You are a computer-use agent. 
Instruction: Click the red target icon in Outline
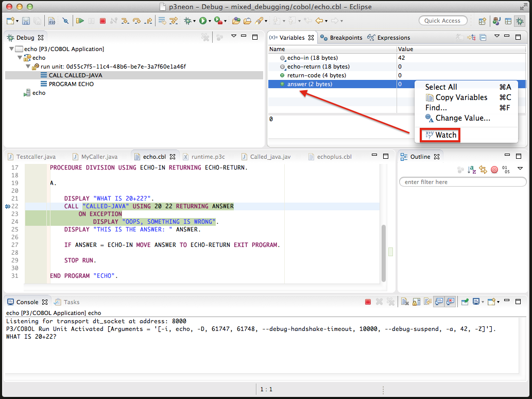click(x=494, y=170)
